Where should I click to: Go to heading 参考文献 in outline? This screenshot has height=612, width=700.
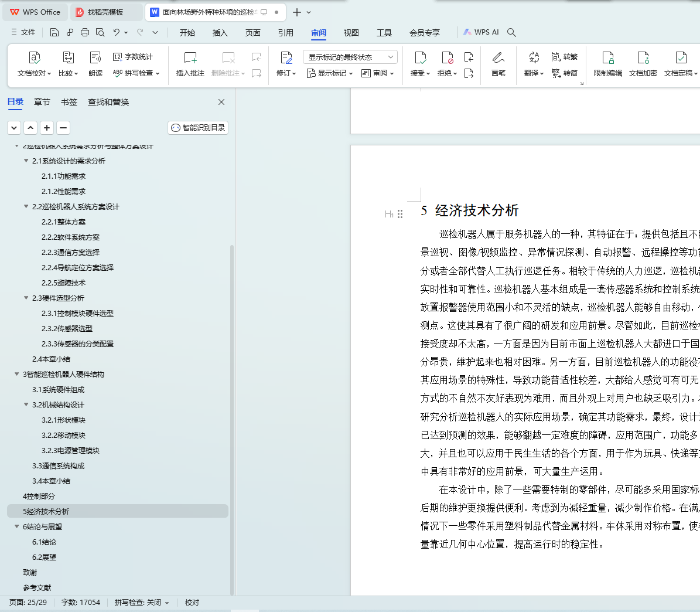(x=37, y=587)
